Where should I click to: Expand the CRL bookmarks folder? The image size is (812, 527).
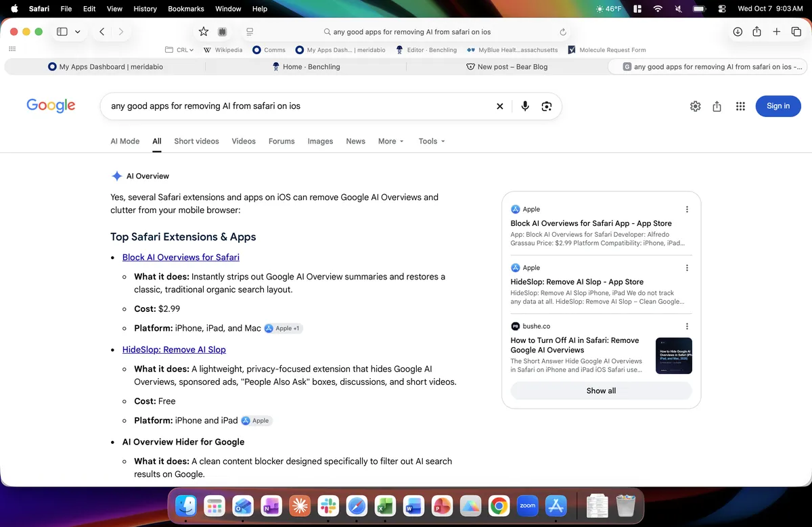180,49
